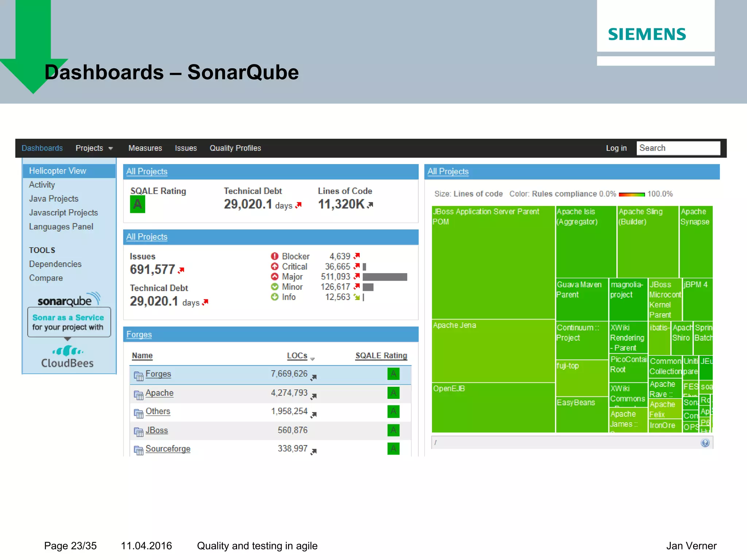The height and width of the screenshot is (560, 747).
Task: Click the view icon beside Forges
Action: (x=138, y=376)
